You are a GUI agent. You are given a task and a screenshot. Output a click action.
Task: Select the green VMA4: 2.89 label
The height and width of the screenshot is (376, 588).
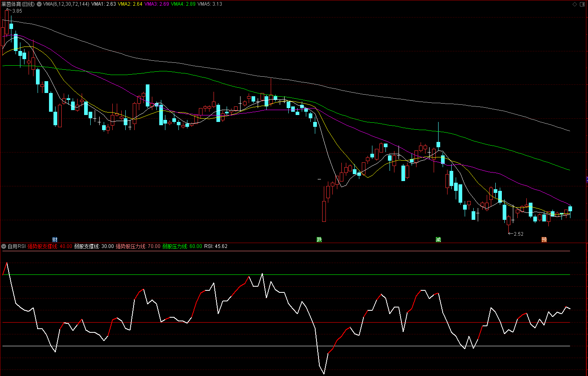click(x=183, y=4)
